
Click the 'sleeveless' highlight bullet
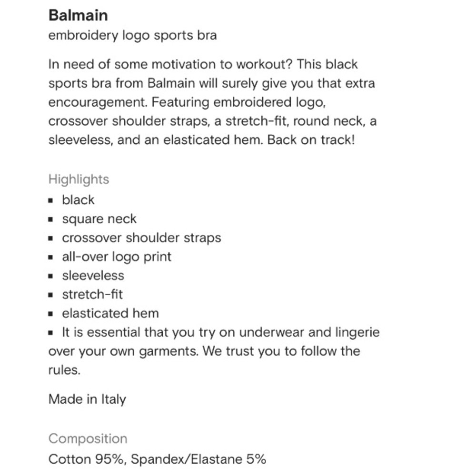[93, 276]
